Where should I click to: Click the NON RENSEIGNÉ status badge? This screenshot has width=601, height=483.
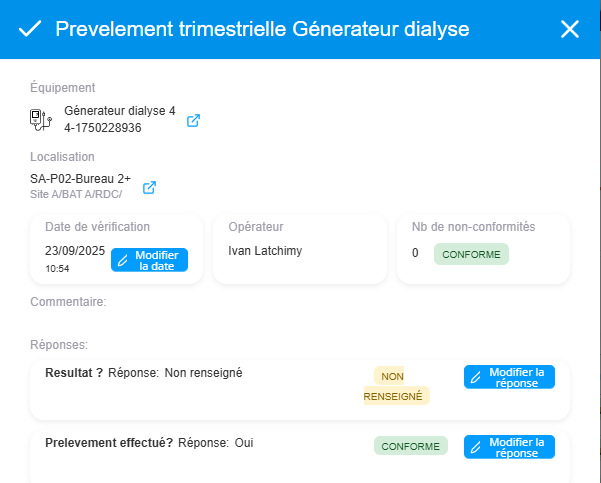click(x=395, y=386)
